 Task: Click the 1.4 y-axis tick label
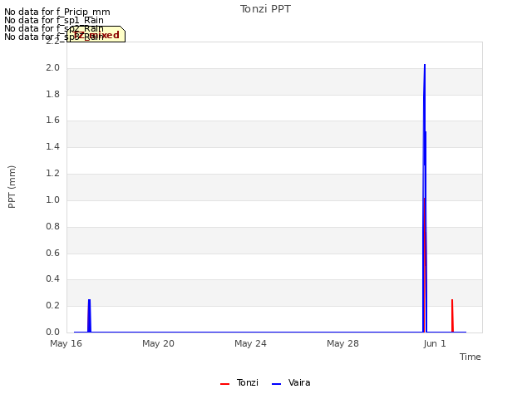click(x=52, y=146)
